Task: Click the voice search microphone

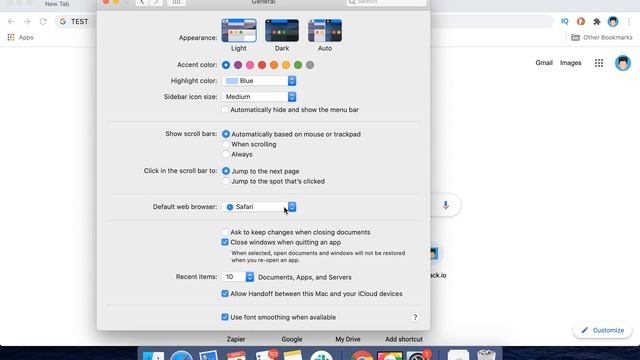Action: click(446, 205)
